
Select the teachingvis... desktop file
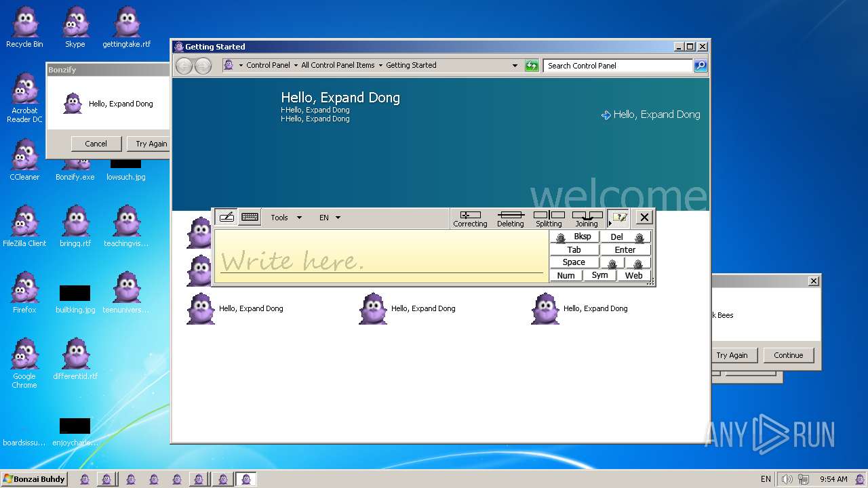click(x=127, y=227)
